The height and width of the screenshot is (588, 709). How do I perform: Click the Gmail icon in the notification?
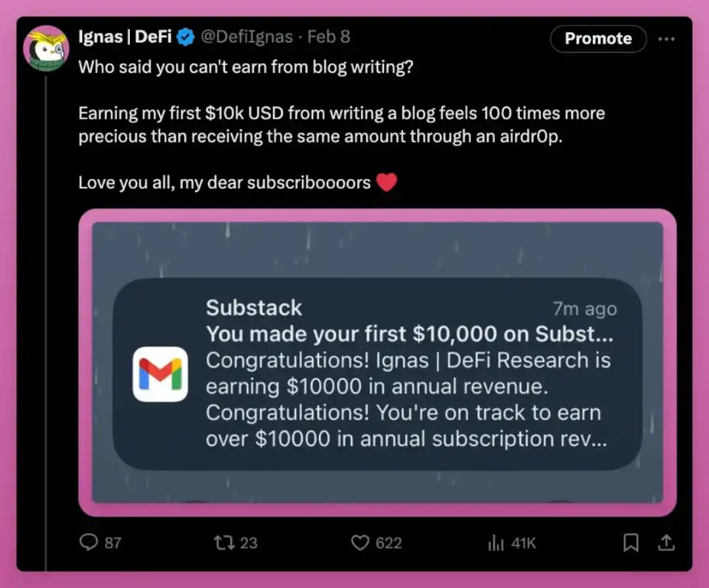[x=160, y=373]
